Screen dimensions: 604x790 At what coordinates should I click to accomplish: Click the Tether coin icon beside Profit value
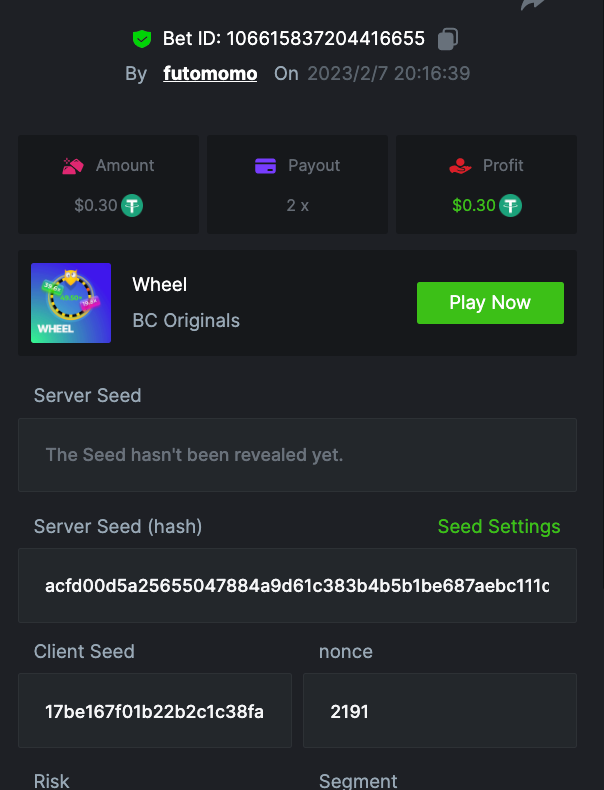pyautogui.click(x=510, y=206)
